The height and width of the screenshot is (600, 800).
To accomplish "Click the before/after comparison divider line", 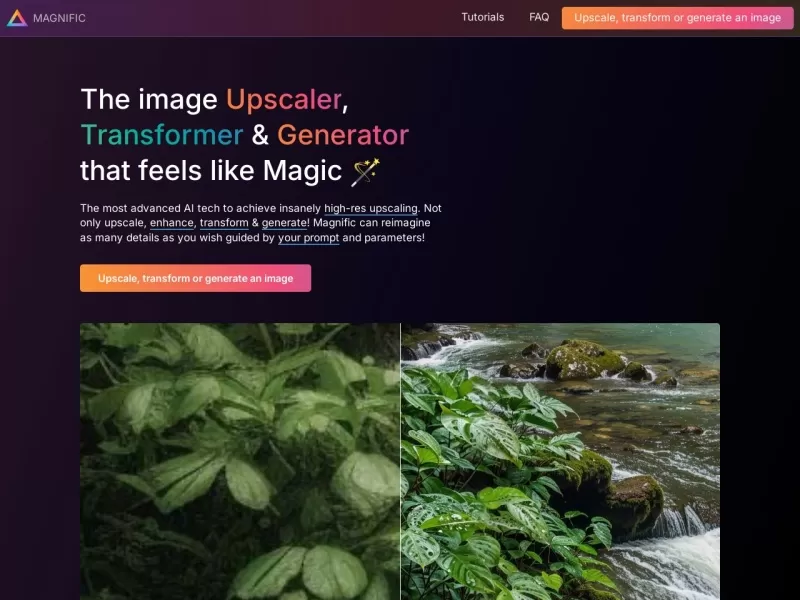I will click(x=401, y=461).
